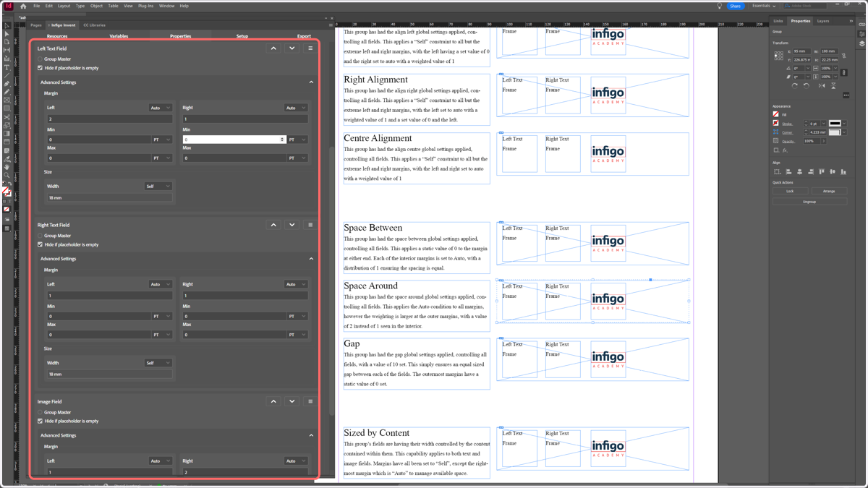Open the File menu
This screenshot has width=868, height=488.
[36, 6]
